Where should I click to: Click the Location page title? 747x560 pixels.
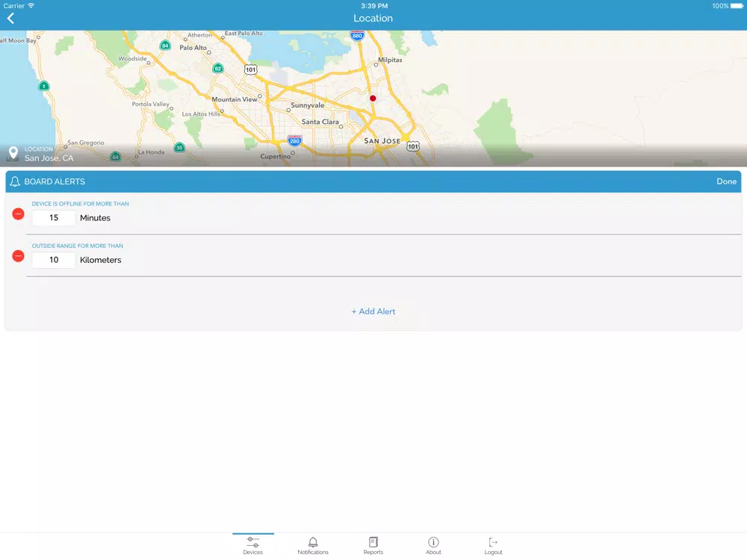[373, 18]
